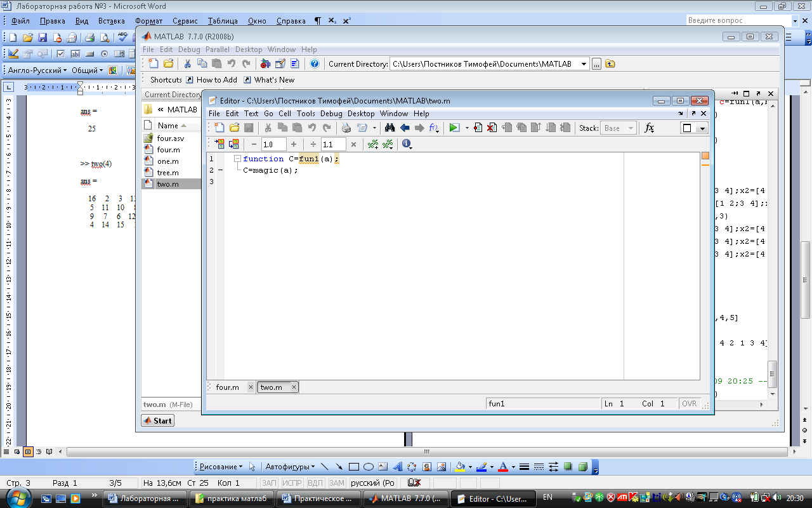Open Автофигуры dropdown menu
This screenshot has width=812, height=508.
(289, 467)
